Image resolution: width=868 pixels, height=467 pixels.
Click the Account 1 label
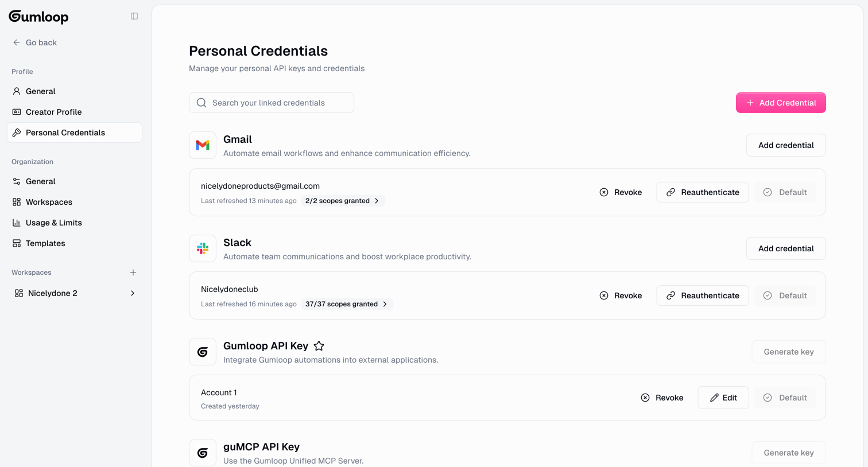click(219, 392)
